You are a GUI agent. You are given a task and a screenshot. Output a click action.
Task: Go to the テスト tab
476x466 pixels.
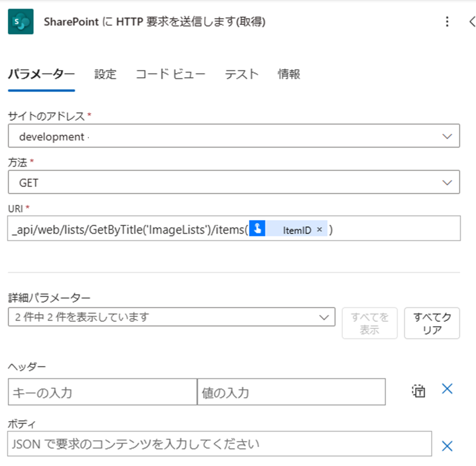click(x=242, y=74)
